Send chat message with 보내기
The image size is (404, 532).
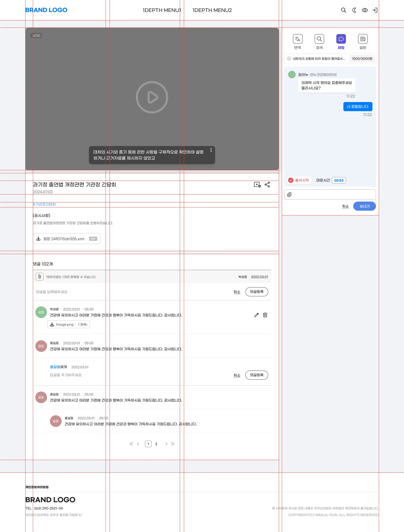(365, 206)
